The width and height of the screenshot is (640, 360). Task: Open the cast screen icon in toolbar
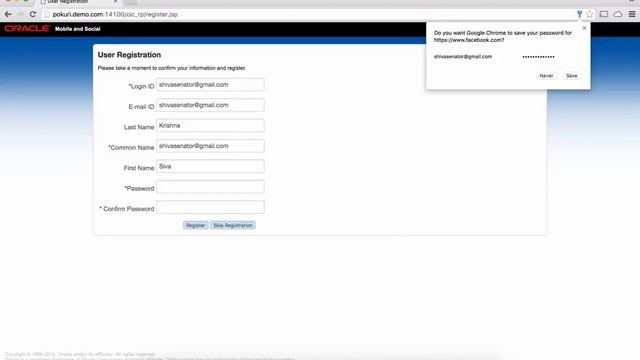(x=604, y=14)
